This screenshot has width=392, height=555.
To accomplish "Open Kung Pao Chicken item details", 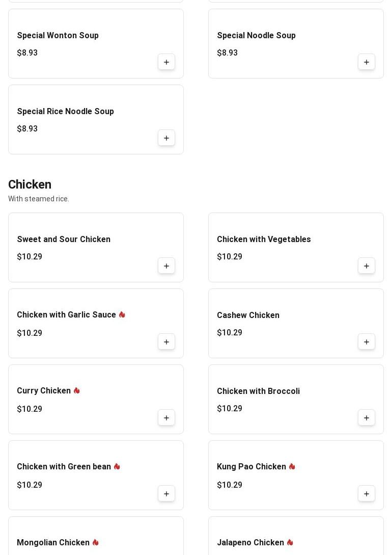I will pyautogui.click(x=296, y=475).
